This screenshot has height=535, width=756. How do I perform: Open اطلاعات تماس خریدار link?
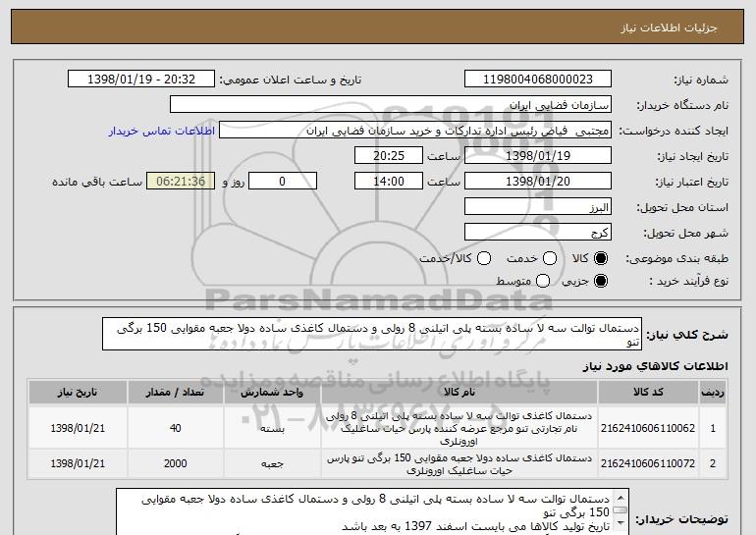(162, 132)
